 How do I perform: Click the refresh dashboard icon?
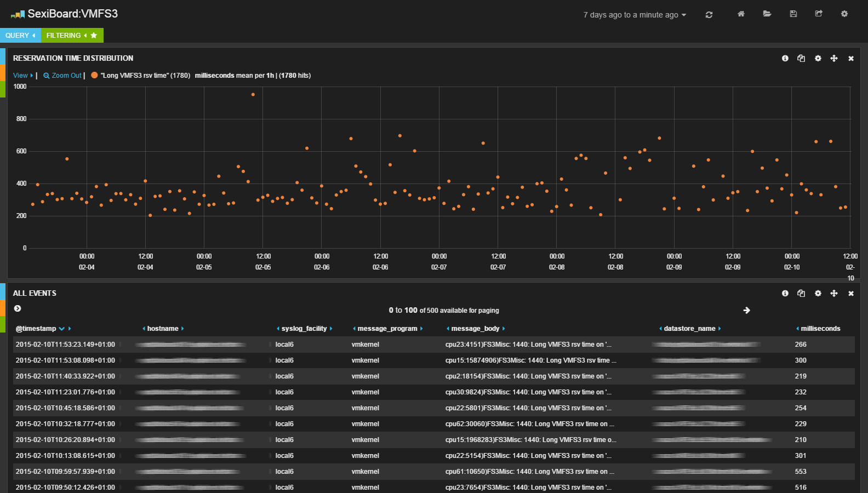(709, 15)
